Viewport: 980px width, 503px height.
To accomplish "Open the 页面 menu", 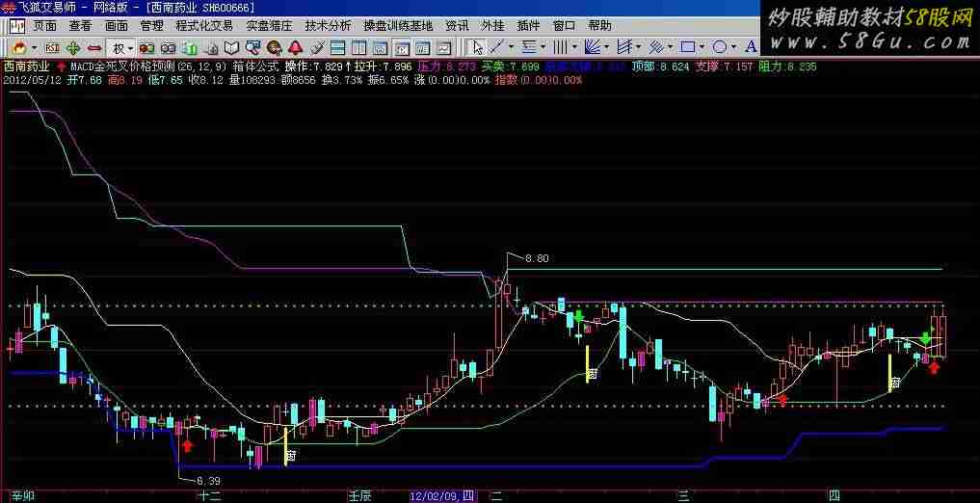I will click(45, 26).
